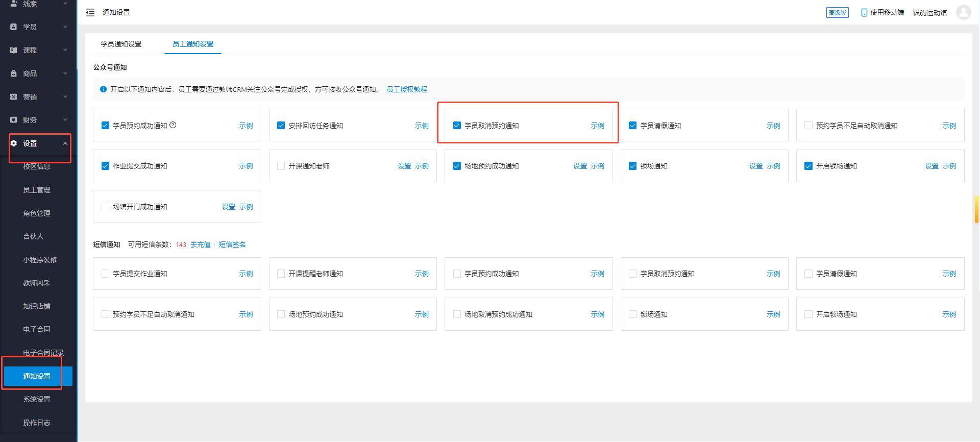
Task: Click 设置 link for 场地预约成功通知
Action: click(580, 166)
